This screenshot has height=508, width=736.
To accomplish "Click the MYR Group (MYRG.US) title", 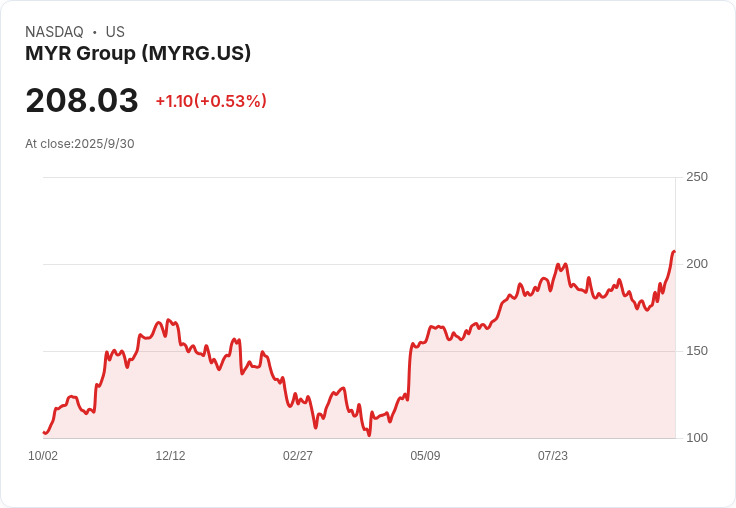I will coord(138,53).
